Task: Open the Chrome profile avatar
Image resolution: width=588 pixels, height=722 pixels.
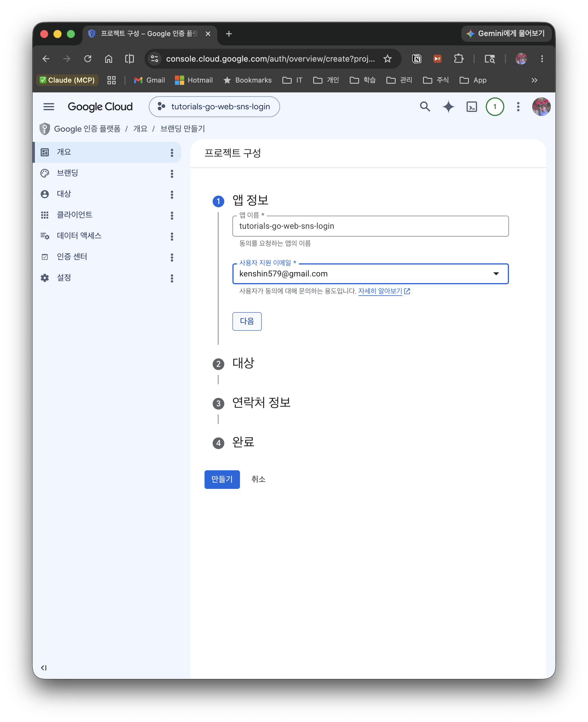Action: 521,59
